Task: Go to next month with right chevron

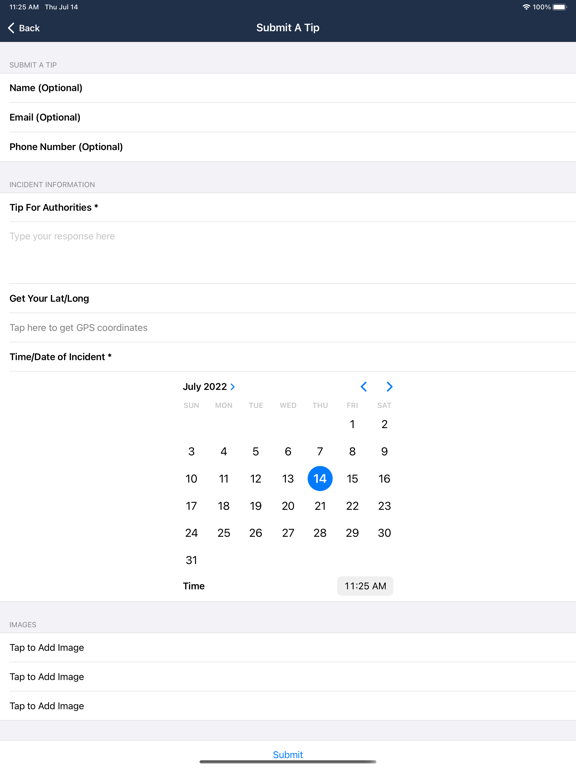Action: (x=389, y=387)
